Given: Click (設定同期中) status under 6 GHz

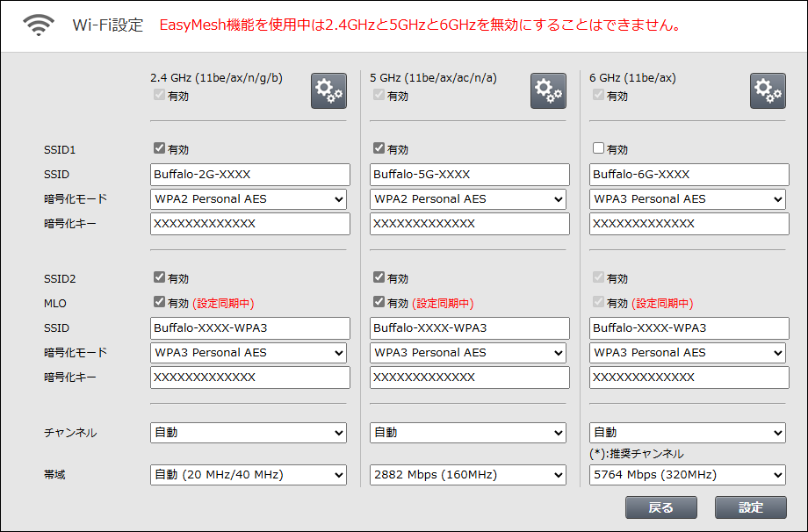Looking at the screenshot, I should (x=662, y=304).
